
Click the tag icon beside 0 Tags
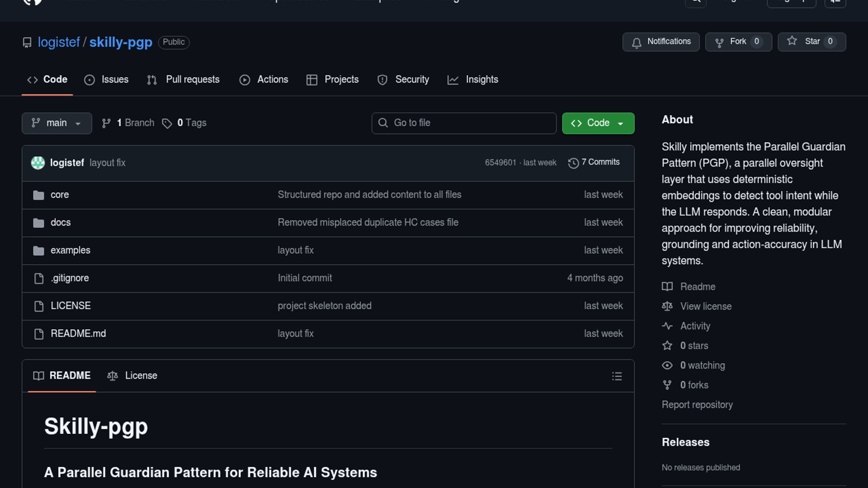[167, 123]
